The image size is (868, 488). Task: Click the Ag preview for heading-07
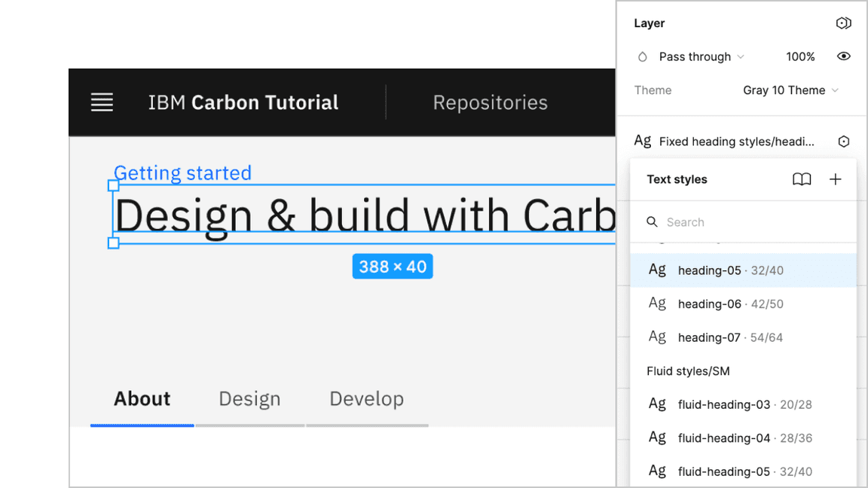click(x=657, y=337)
